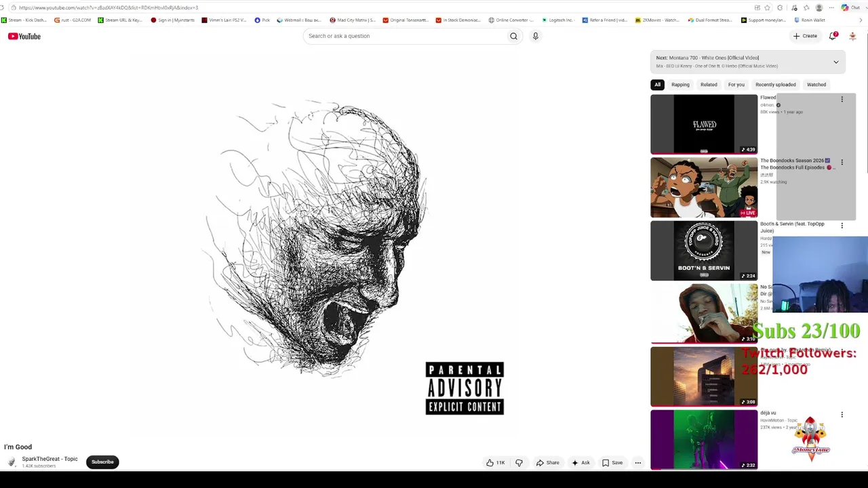Open options menu for déjà vu video
Viewport: 868px width, 488px height.
842,415
